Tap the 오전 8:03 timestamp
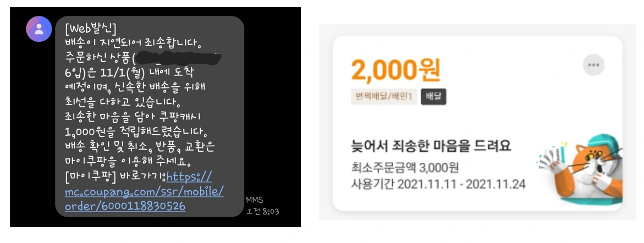 [263, 212]
